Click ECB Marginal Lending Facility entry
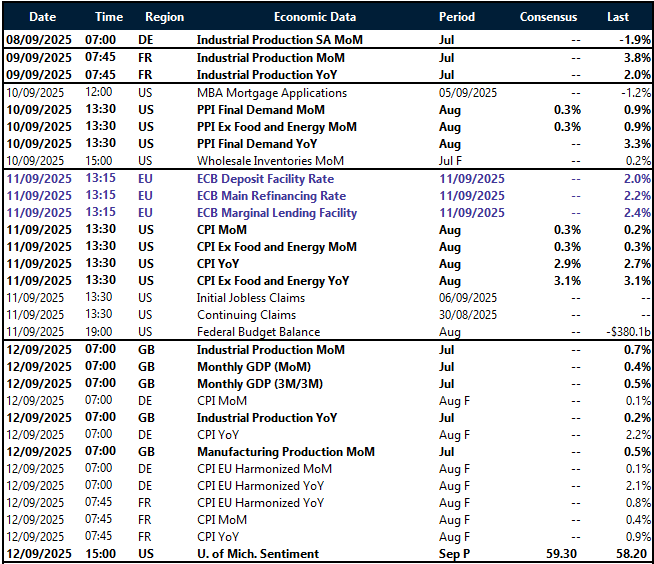 (276, 213)
